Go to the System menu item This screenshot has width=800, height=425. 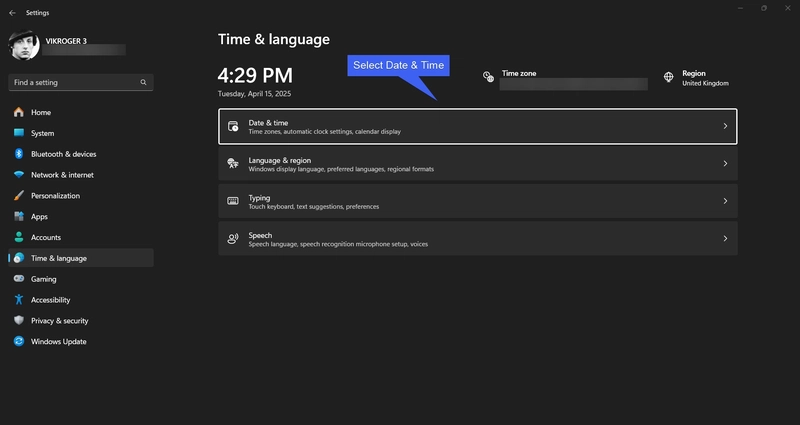(42, 133)
